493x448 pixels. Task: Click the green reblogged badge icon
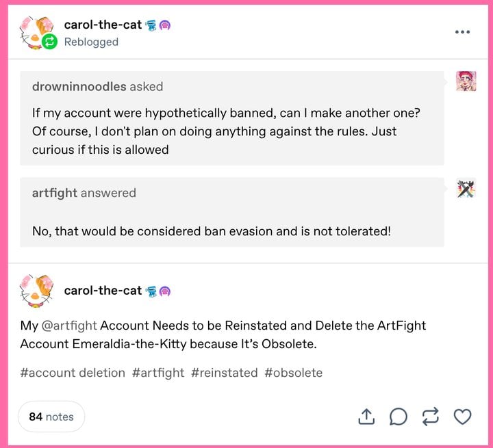pyautogui.click(x=49, y=42)
